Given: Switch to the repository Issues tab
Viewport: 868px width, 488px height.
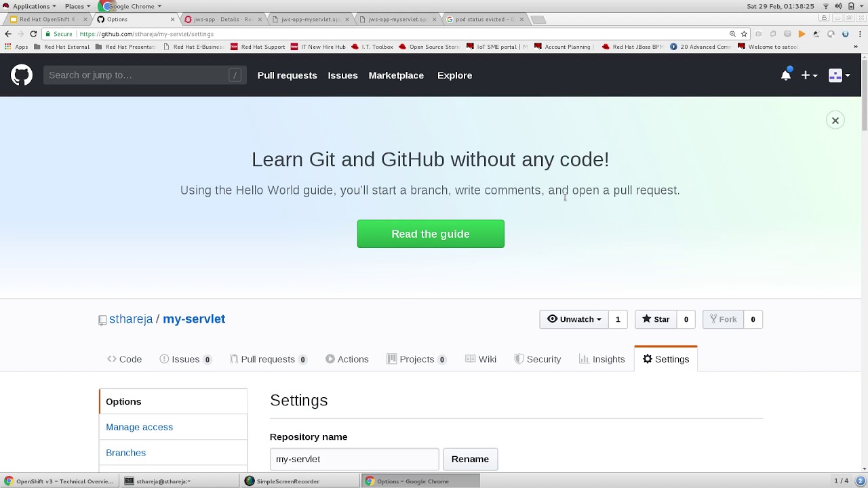Looking at the screenshot, I should pyautogui.click(x=185, y=359).
